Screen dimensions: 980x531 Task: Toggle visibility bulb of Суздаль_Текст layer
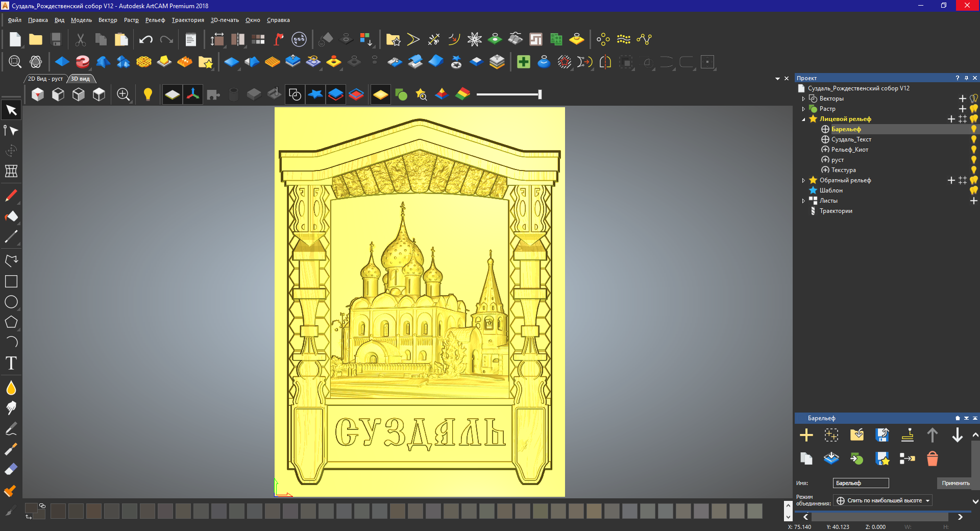[x=973, y=139]
